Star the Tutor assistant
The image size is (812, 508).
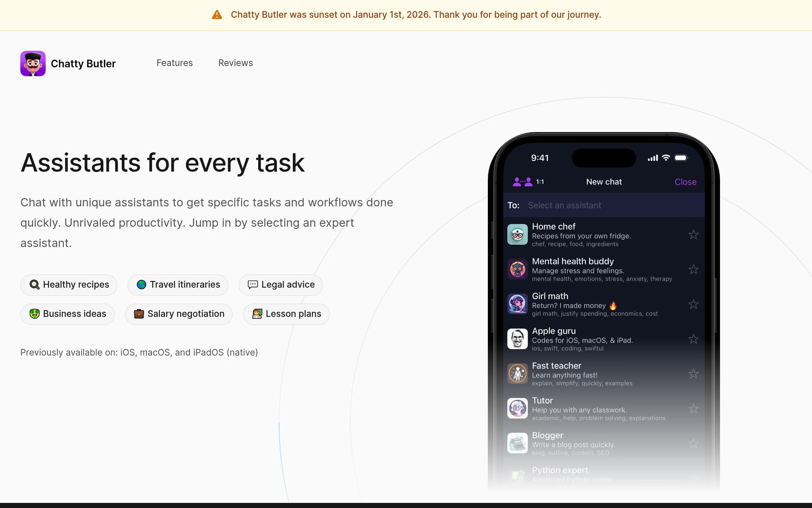(693, 409)
